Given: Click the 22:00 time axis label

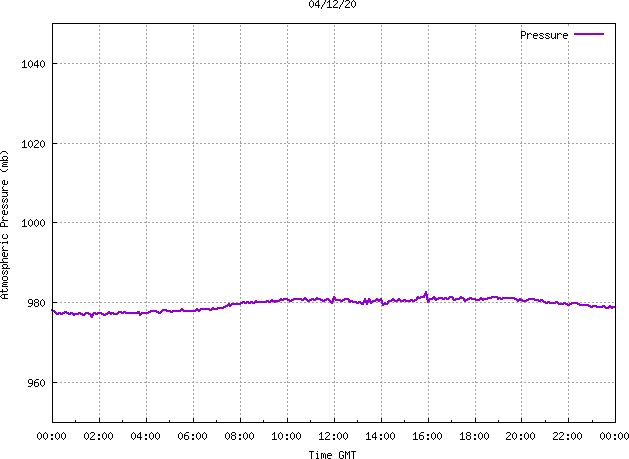Looking at the screenshot, I should click(568, 436).
